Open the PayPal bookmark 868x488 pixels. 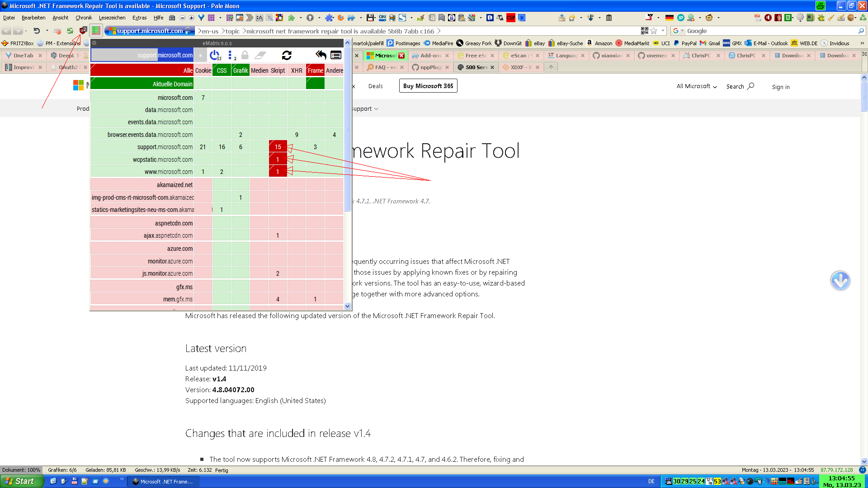point(685,43)
